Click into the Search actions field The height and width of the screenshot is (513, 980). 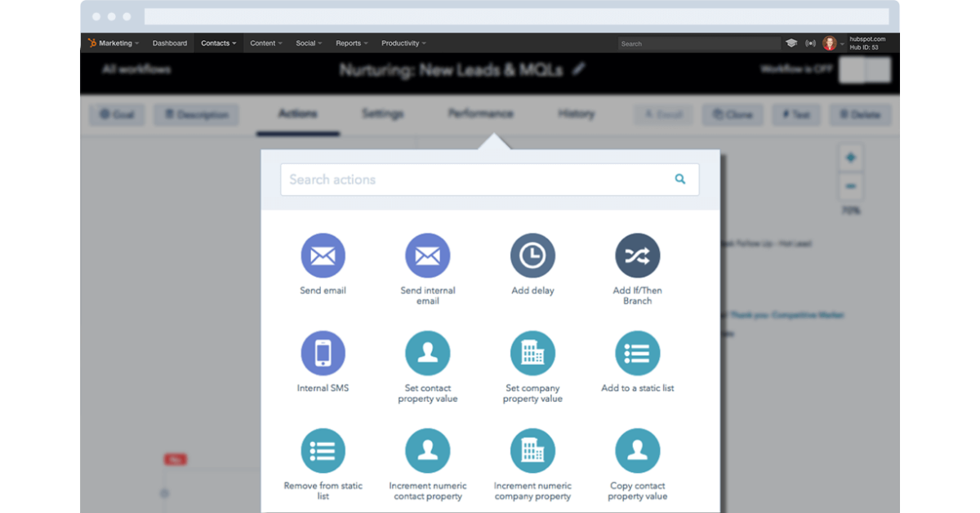tap(490, 180)
